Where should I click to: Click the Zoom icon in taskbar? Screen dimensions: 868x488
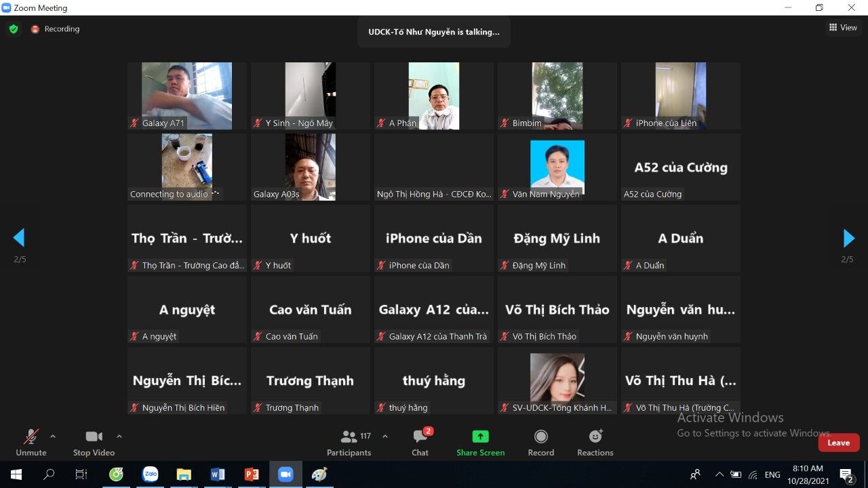pyautogui.click(x=285, y=474)
